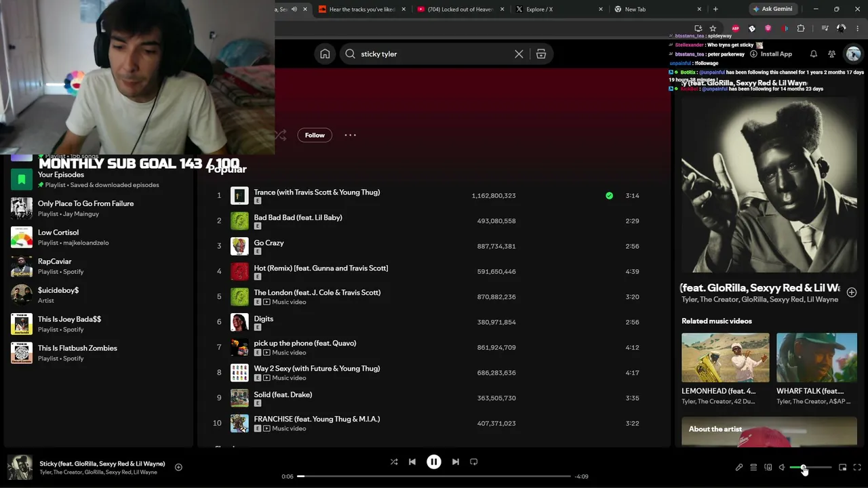Play Way 2 Sexy track
This screenshot has width=868, height=488.
pyautogui.click(x=434, y=373)
